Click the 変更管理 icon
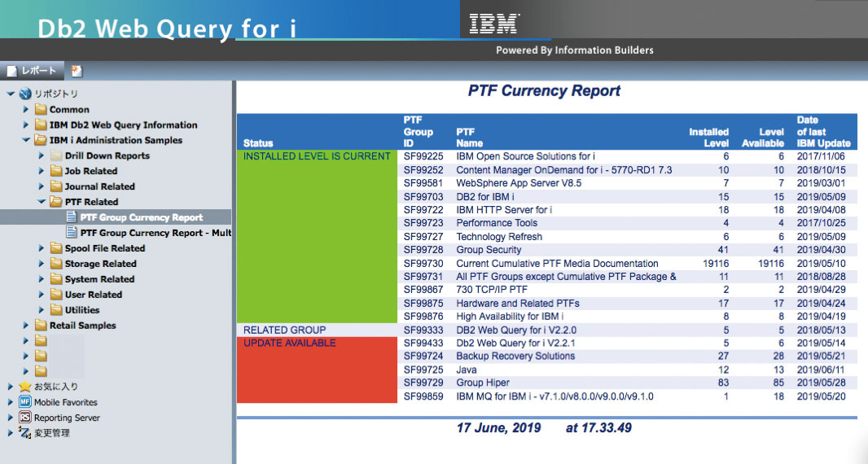868x464 pixels. tap(25, 433)
